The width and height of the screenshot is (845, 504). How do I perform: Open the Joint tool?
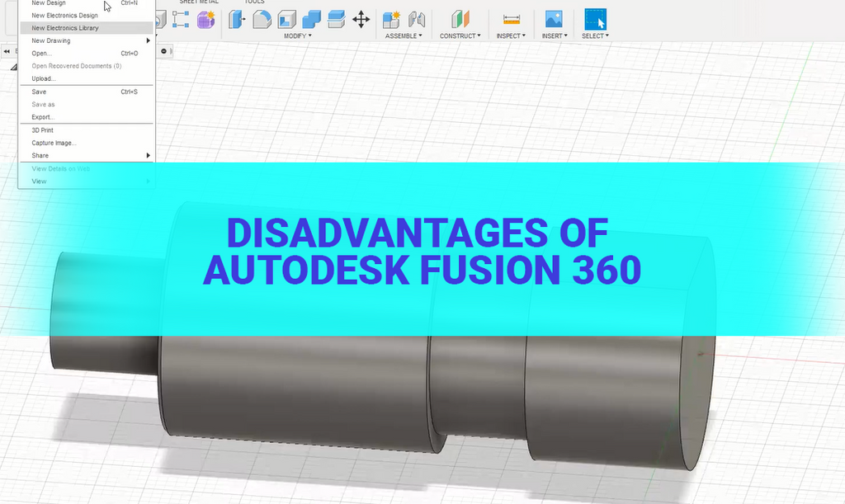pyautogui.click(x=417, y=18)
